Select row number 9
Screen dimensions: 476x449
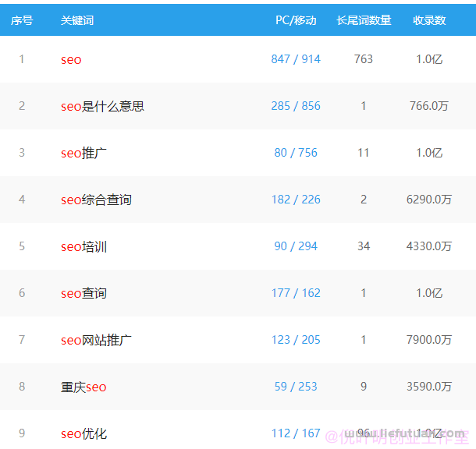(x=22, y=433)
